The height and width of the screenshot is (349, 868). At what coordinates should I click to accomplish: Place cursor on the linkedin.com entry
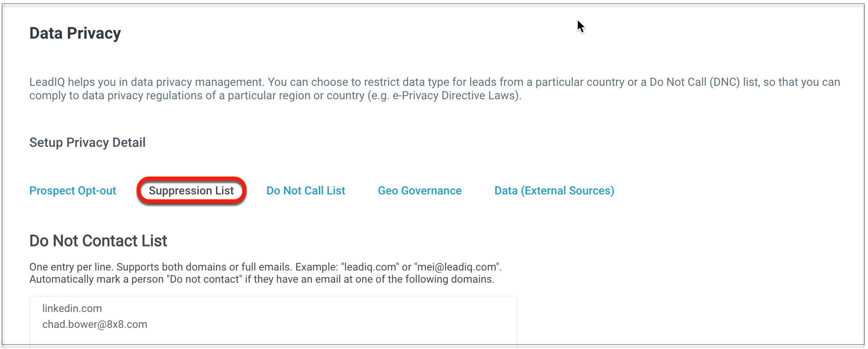(x=72, y=308)
